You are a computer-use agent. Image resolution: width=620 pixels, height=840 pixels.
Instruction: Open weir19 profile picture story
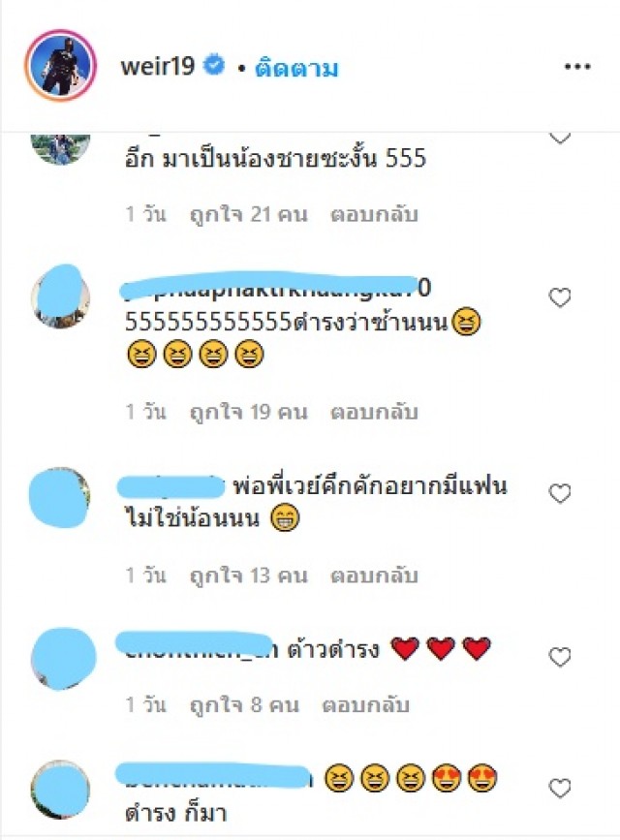coord(61,65)
